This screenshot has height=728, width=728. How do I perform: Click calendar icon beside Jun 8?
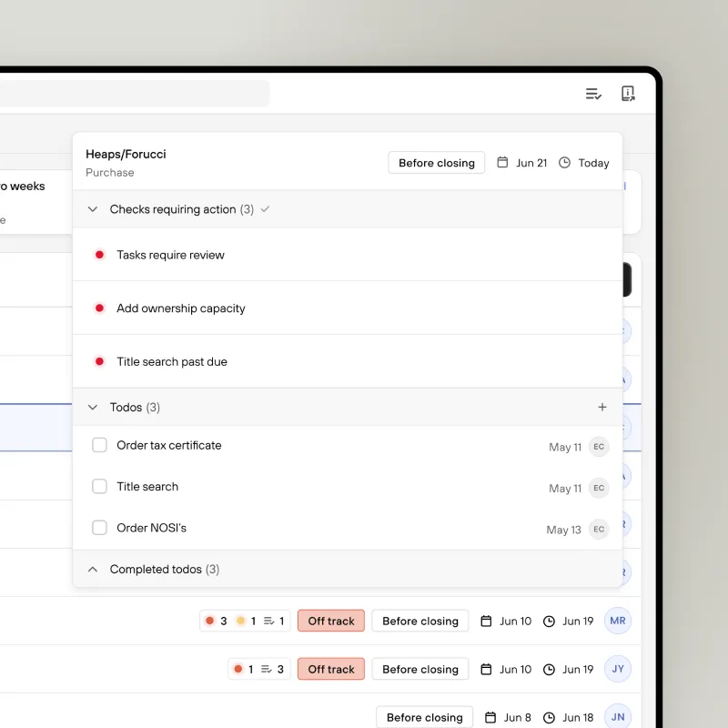(490, 718)
